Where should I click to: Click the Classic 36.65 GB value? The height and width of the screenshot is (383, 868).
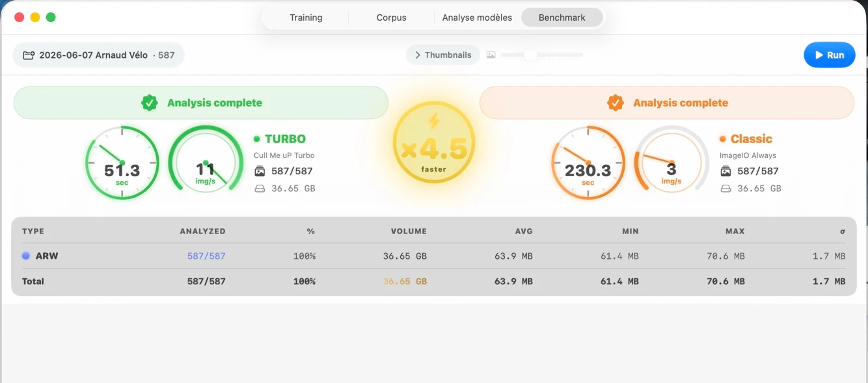[x=759, y=189]
